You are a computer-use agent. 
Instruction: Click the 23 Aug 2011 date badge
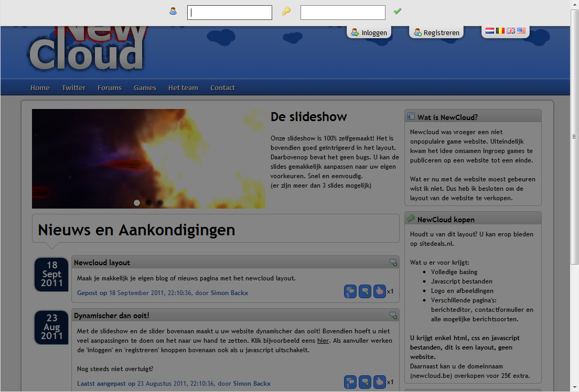coord(51,328)
